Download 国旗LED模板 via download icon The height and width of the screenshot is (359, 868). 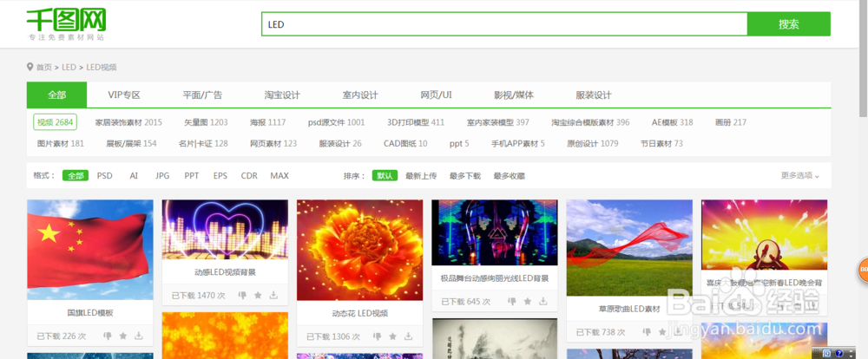pyautogui.click(x=138, y=336)
